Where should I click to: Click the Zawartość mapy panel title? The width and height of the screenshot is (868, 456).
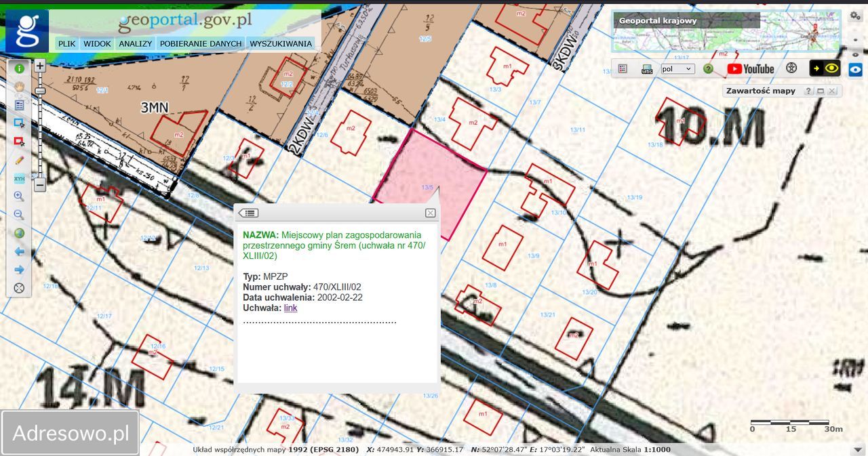[x=760, y=91]
